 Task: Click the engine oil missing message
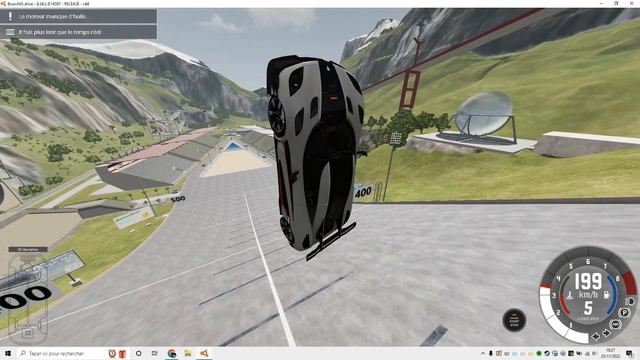pyautogui.click(x=52, y=17)
